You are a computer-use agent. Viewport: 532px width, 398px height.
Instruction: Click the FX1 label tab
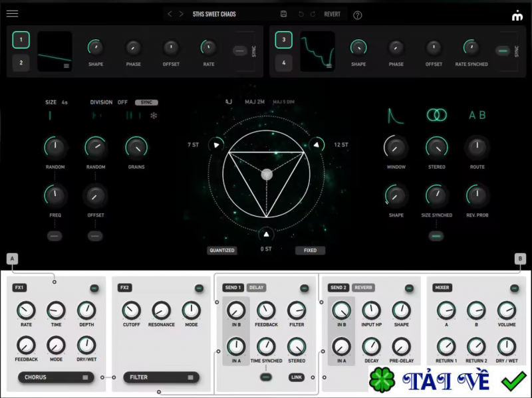[19, 288]
